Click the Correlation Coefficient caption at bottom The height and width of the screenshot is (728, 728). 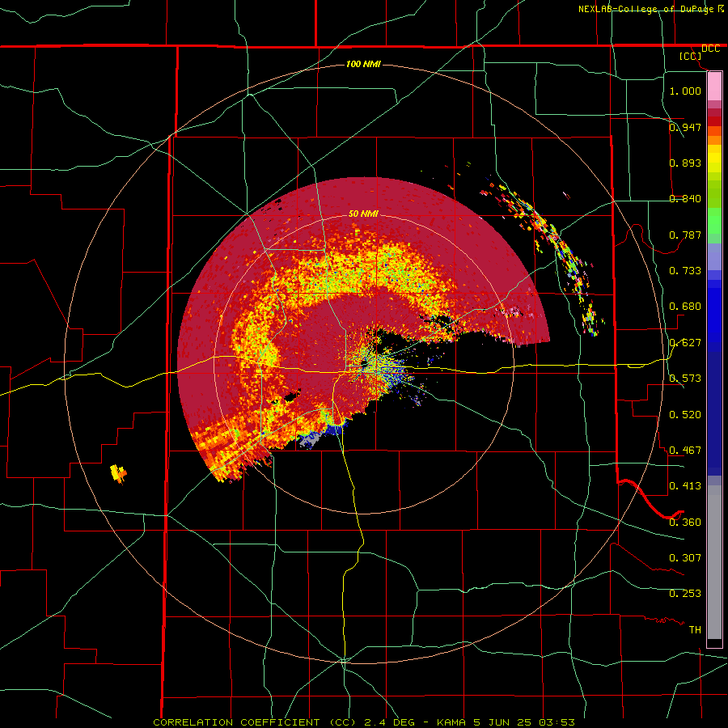364,722
